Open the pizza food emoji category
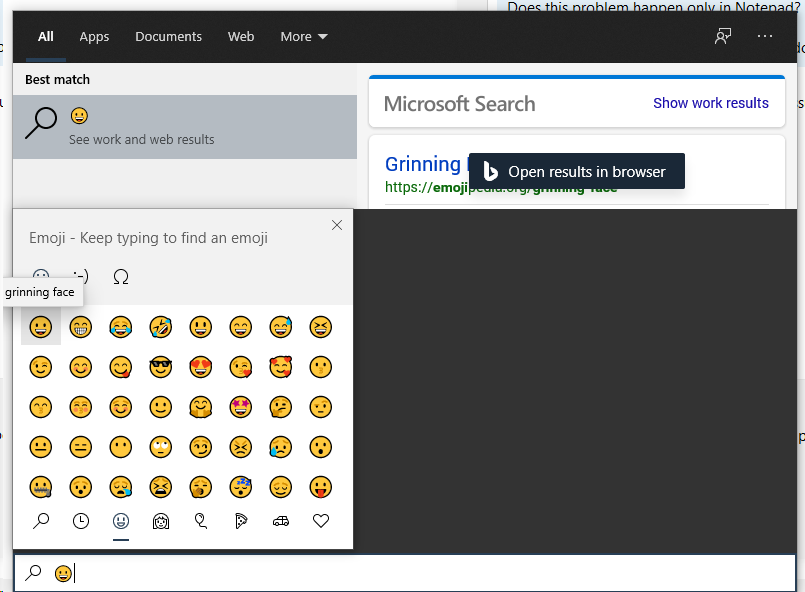Screen dimensions: 805x592 point(241,521)
